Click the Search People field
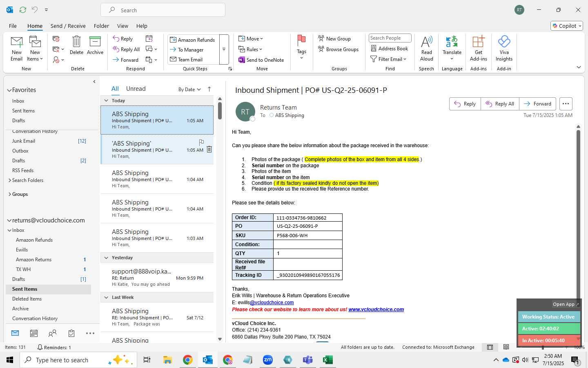Screen dimensions: 588x368 point(390,38)
